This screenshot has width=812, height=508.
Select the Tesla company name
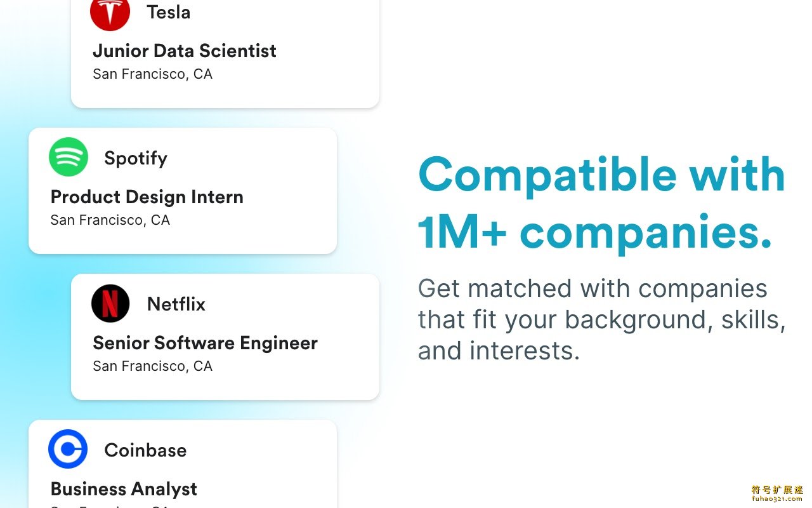point(168,12)
